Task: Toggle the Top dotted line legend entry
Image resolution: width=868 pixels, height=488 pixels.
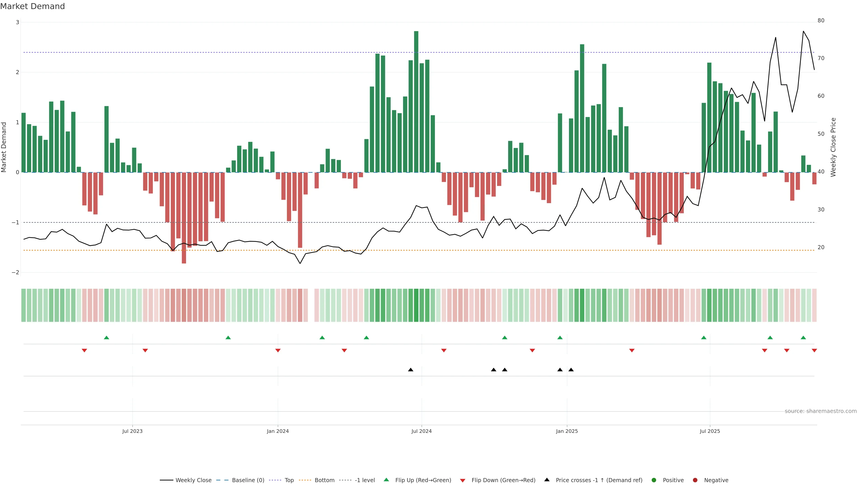Action: 289,480
